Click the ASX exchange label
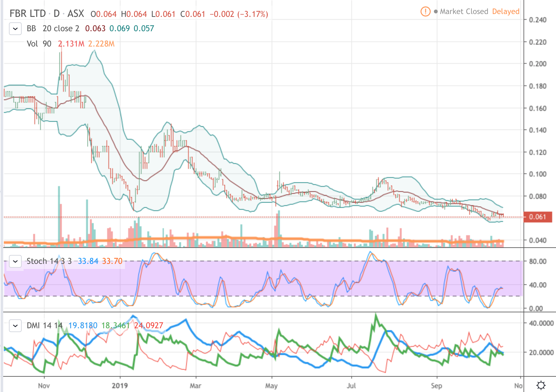556x392 pixels. click(x=76, y=14)
